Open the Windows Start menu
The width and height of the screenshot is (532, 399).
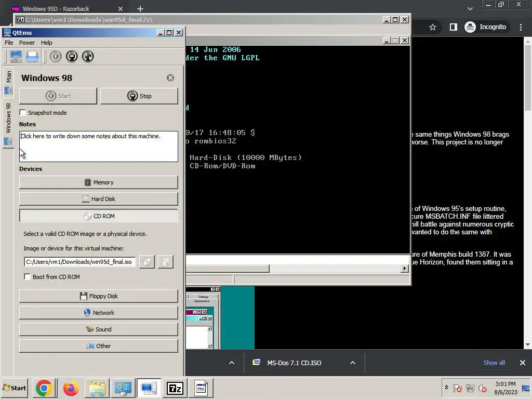tap(14, 388)
